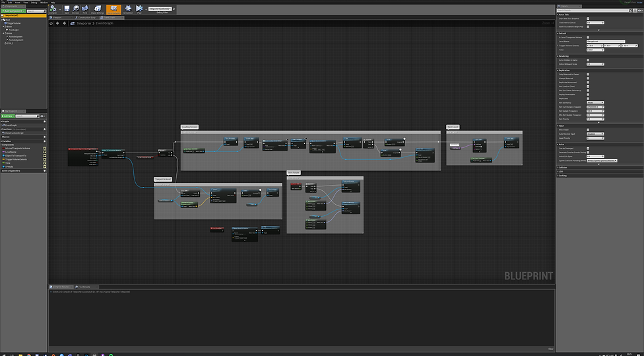Open the Browse tool in the toolbar

76,9
